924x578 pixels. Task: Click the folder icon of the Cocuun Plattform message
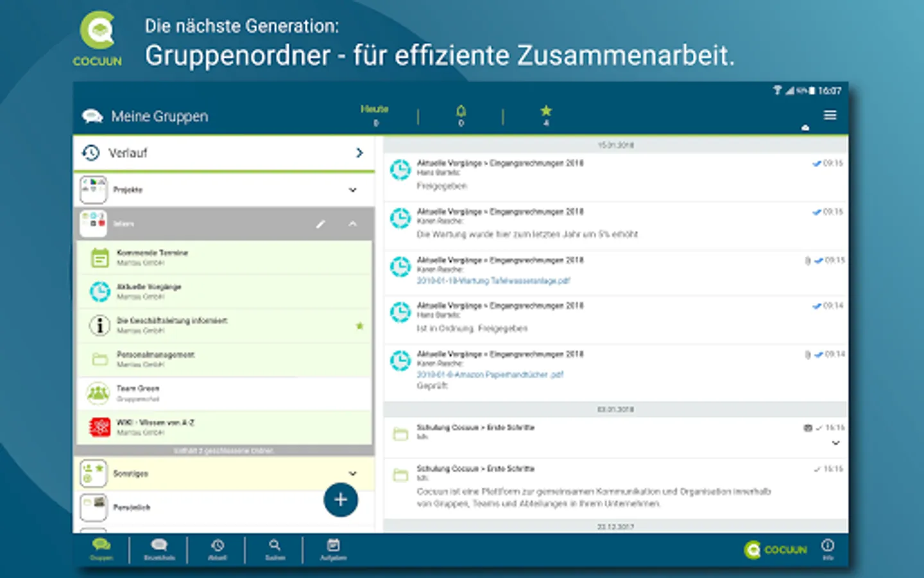[400, 476]
